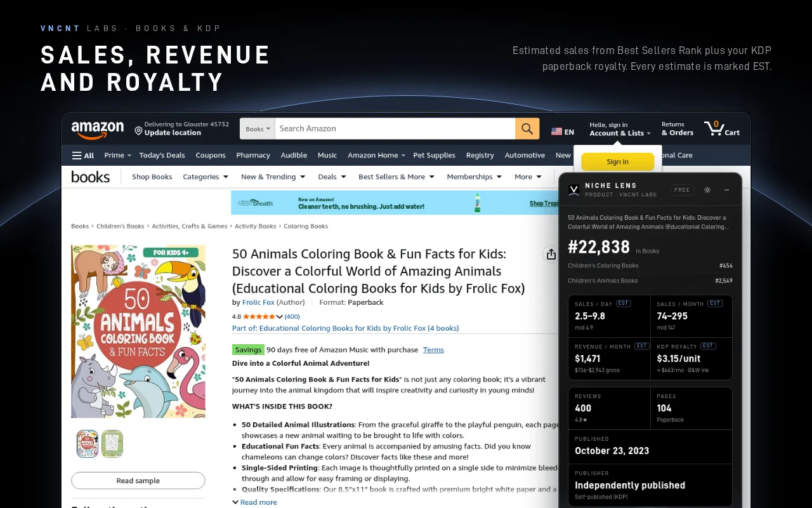Toggle the theme sun icon in Niche Lens
Screen dimensions: 812x508
[x=707, y=190]
